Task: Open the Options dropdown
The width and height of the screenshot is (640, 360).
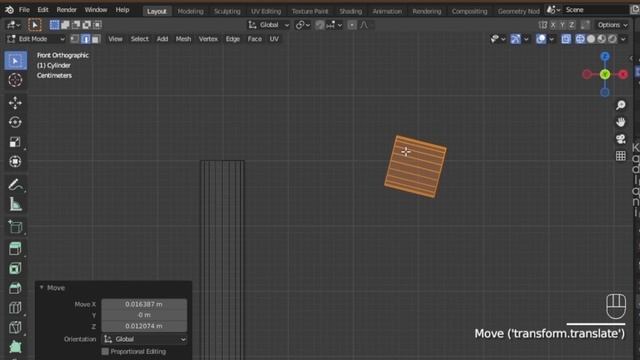Action: [612, 25]
